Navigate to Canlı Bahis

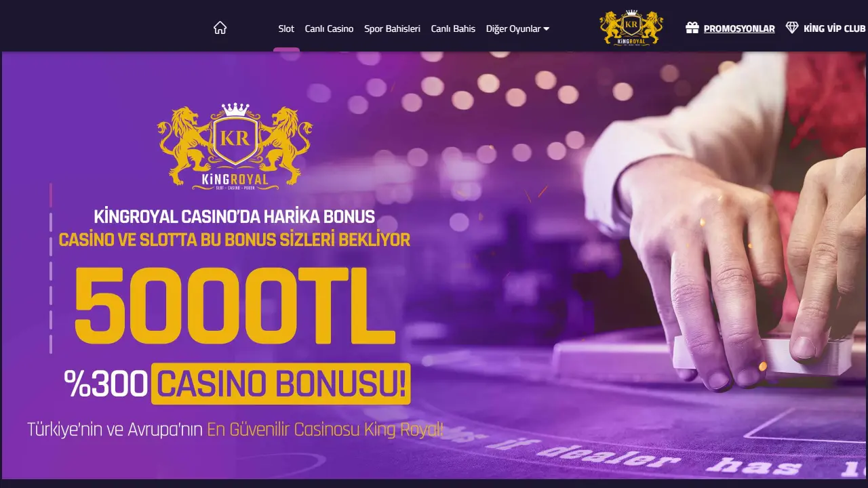(453, 28)
